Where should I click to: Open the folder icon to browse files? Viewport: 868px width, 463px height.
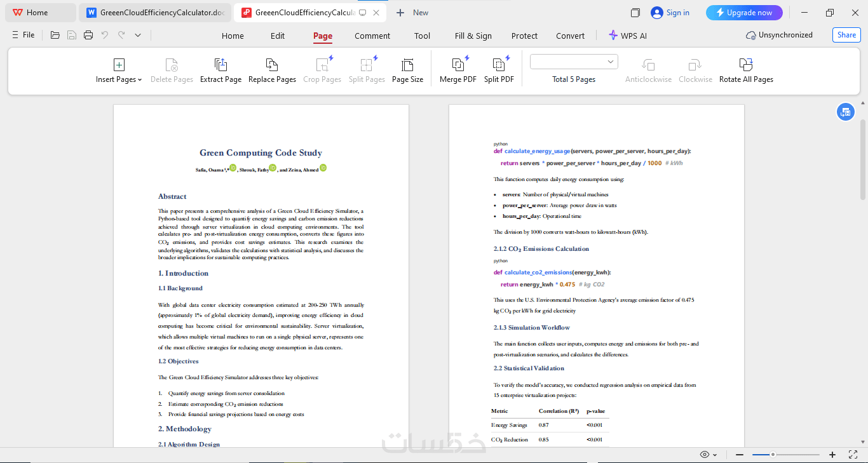55,36
